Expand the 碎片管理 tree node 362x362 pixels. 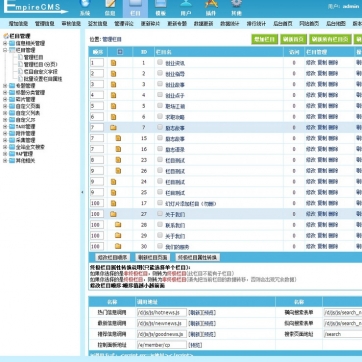5,99
